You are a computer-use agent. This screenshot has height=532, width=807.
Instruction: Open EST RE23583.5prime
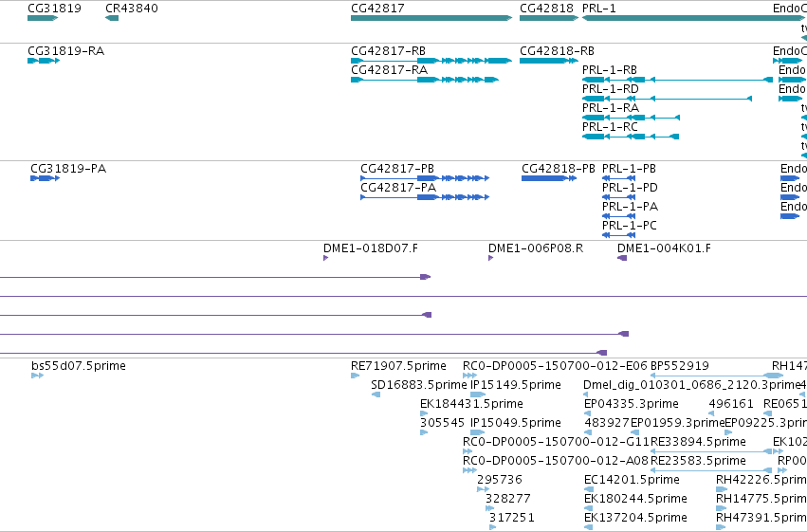point(698,461)
